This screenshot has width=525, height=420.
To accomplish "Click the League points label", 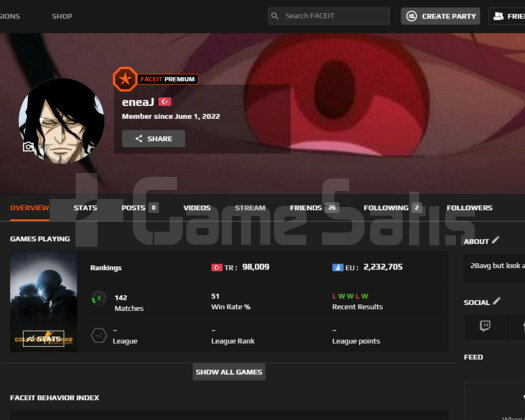I will pyautogui.click(x=356, y=341).
